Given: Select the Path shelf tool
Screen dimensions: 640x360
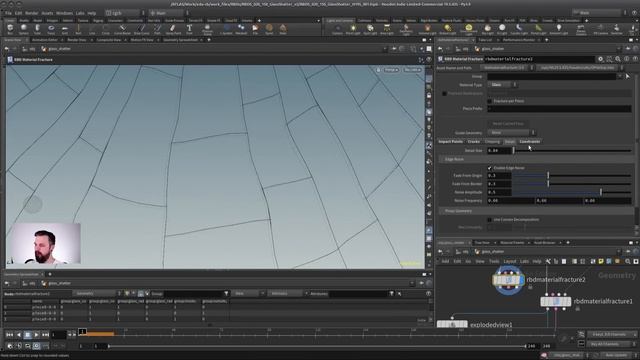Looking at the screenshot, I should coord(157,29).
